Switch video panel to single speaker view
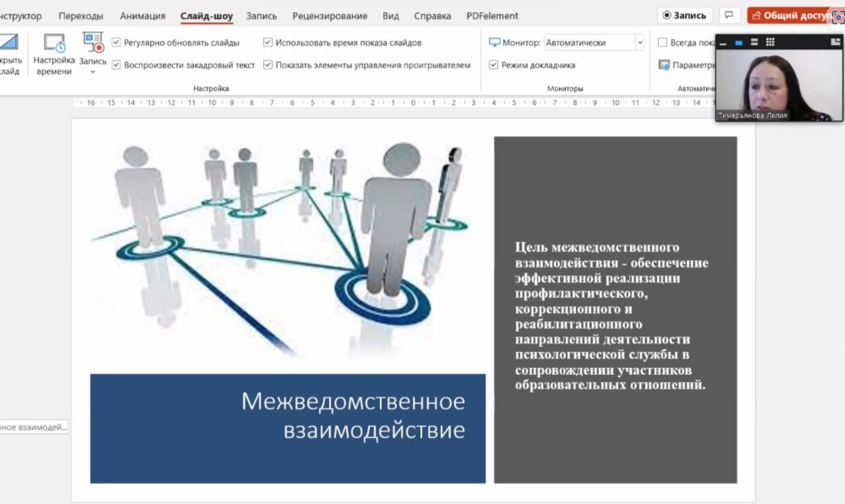The width and height of the screenshot is (845, 504). tap(738, 43)
